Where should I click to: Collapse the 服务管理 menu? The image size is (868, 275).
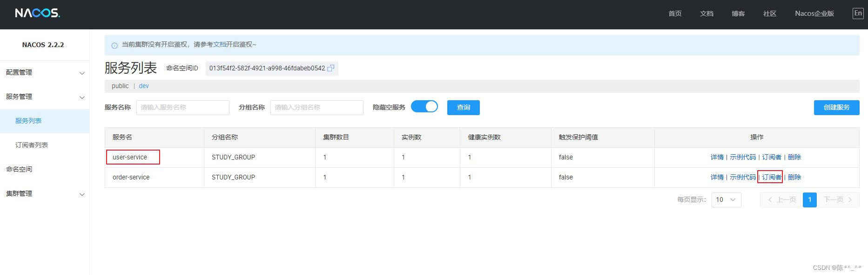click(45, 97)
